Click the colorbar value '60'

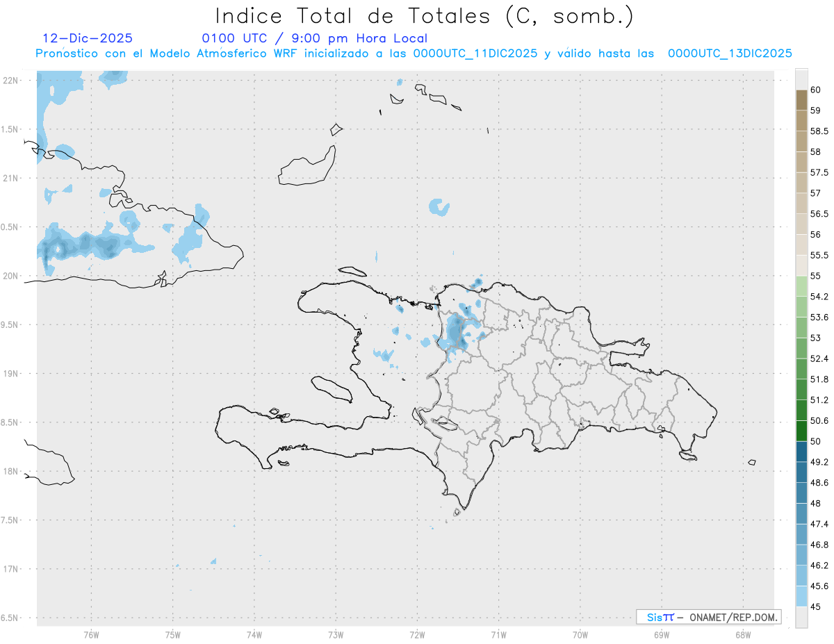point(815,90)
